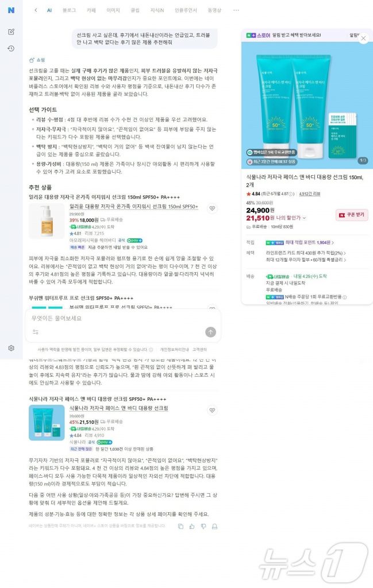Toggle wishlist heart for 일리윤 선크림
The width and height of the screenshot is (373, 588).
(x=213, y=208)
